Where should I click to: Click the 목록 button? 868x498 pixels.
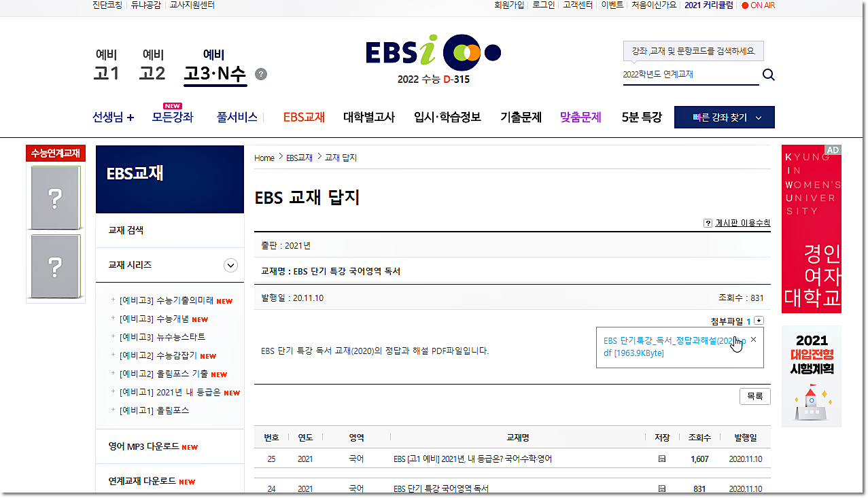(754, 396)
